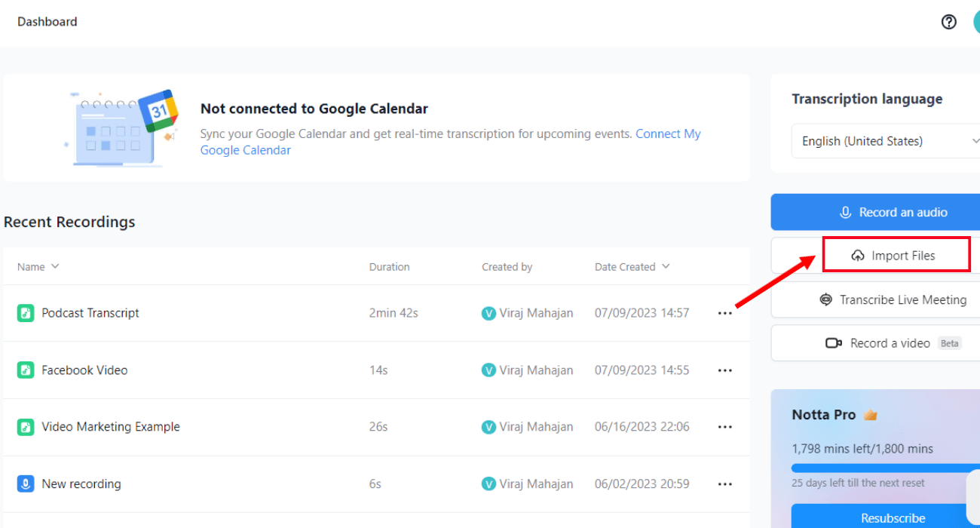Click the 06/02/2023 20:59 date
The width and height of the screenshot is (980, 528).
[x=642, y=484]
